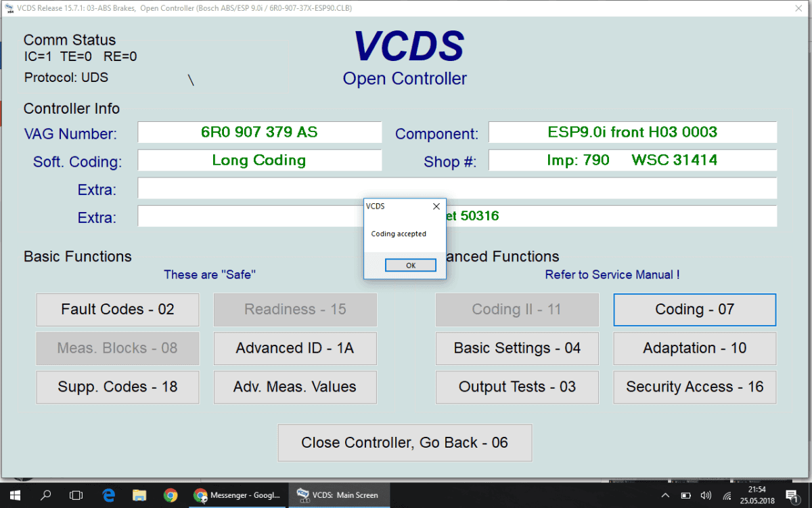Click the "Protocol: UDS" text
This screenshot has width=812, height=508.
coord(66,78)
